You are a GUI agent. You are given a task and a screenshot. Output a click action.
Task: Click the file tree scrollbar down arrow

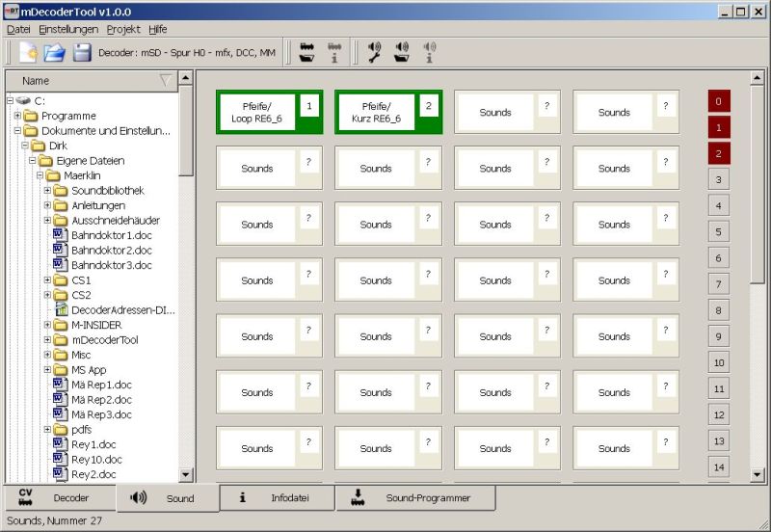tap(185, 474)
